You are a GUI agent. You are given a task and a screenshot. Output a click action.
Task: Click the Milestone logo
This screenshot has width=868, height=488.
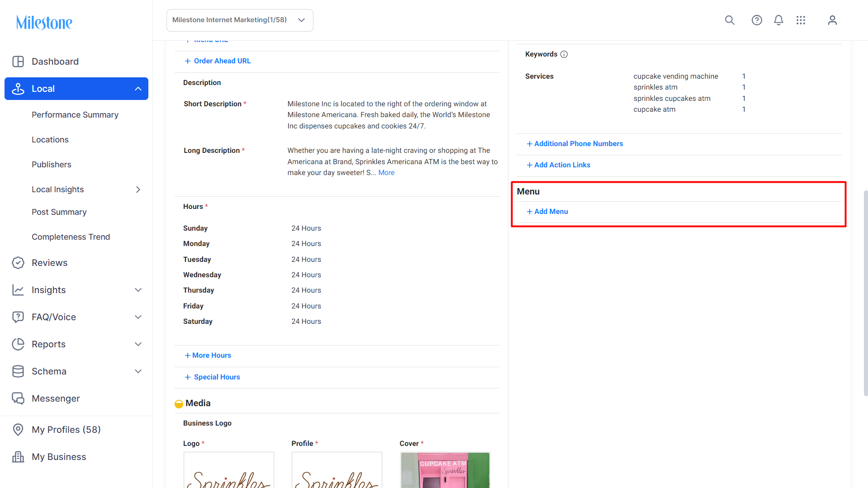(44, 22)
